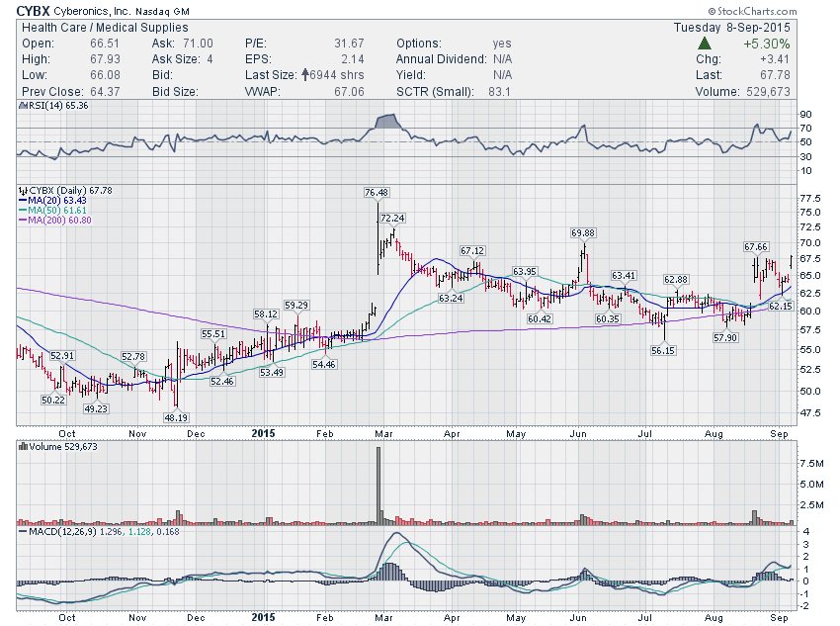This screenshot has height=626, width=840.
Task: Click the 50.22 price label
Action: pos(53,400)
